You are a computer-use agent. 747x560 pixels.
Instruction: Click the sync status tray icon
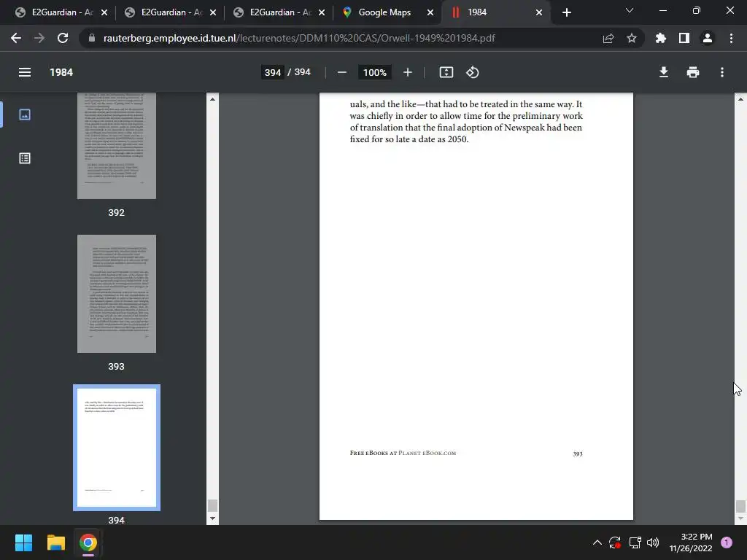click(615, 542)
